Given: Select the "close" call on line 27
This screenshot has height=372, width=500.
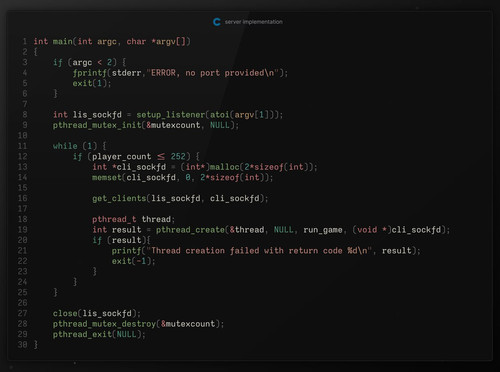Looking at the screenshot, I should (65, 313).
